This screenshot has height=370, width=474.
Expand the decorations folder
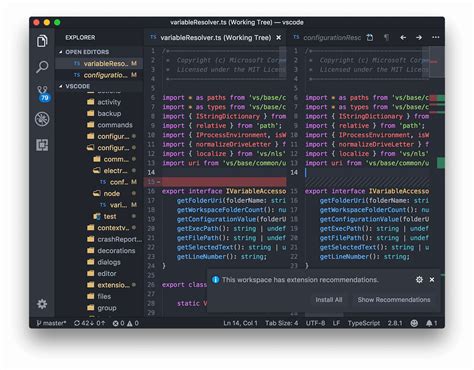(x=111, y=251)
